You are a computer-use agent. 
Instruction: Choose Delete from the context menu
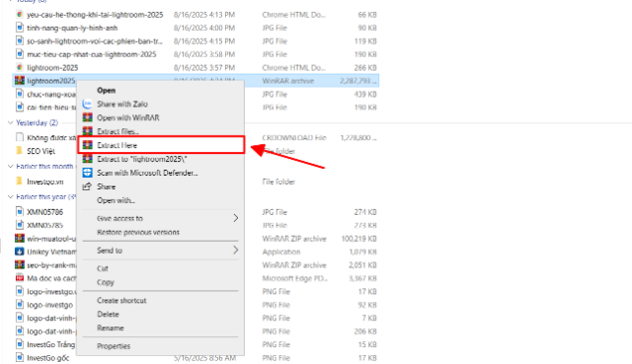pyautogui.click(x=108, y=314)
